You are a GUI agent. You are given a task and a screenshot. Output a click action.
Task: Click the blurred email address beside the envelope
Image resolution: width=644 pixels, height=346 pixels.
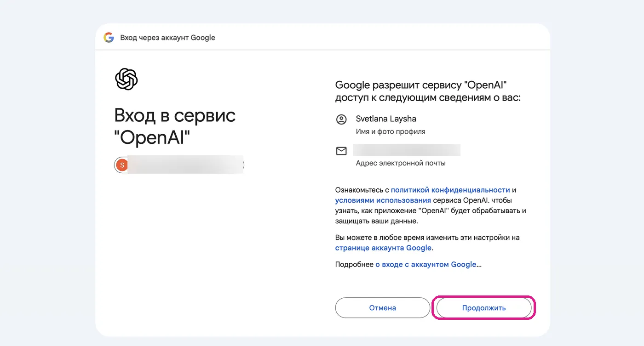coord(407,150)
